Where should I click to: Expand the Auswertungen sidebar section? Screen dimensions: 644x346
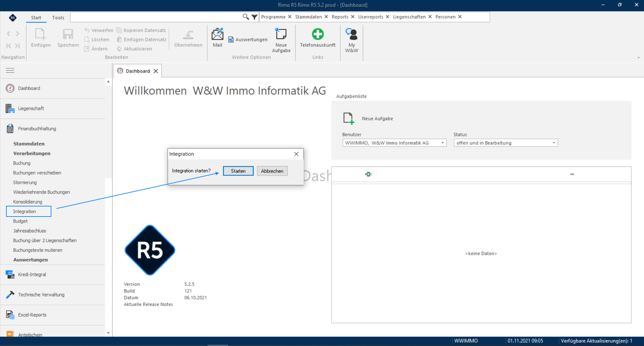click(31, 260)
